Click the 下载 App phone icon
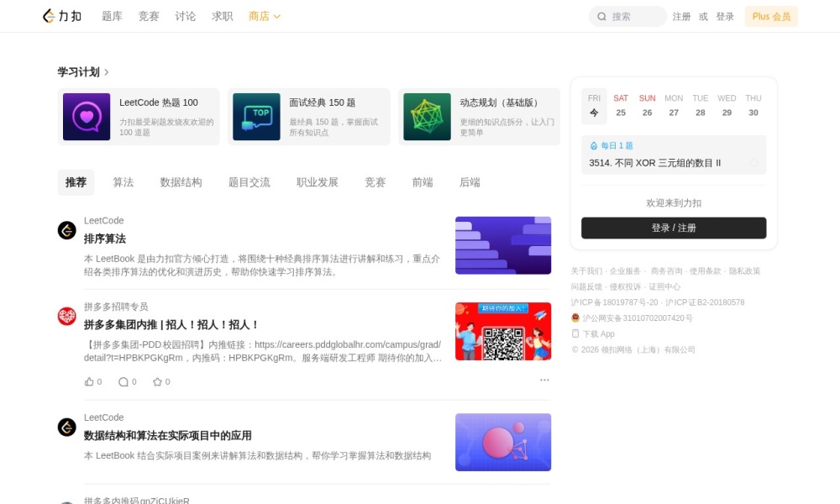 (575, 333)
